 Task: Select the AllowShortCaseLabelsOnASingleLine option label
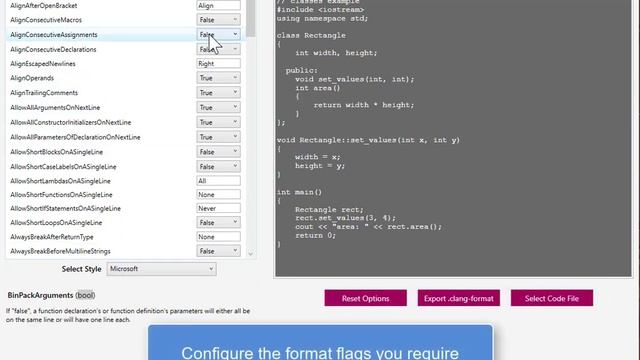[x=63, y=167]
